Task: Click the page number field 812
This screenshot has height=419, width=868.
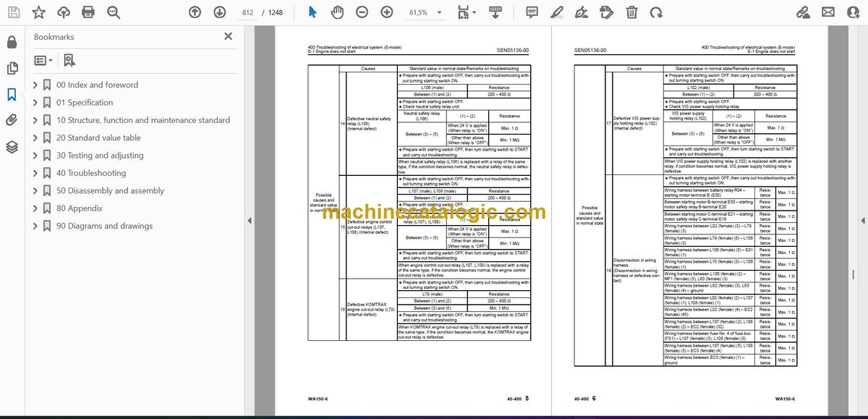Action: (247, 12)
